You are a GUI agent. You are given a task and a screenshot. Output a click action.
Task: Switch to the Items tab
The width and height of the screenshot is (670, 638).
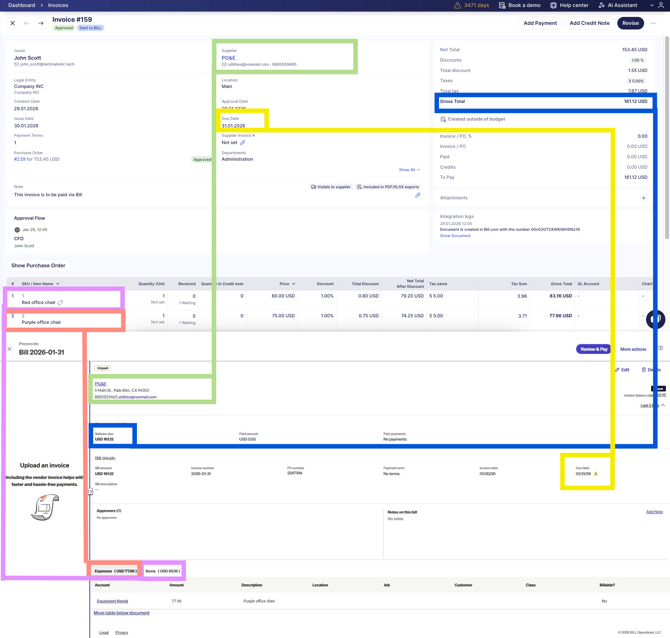(x=163, y=571)
